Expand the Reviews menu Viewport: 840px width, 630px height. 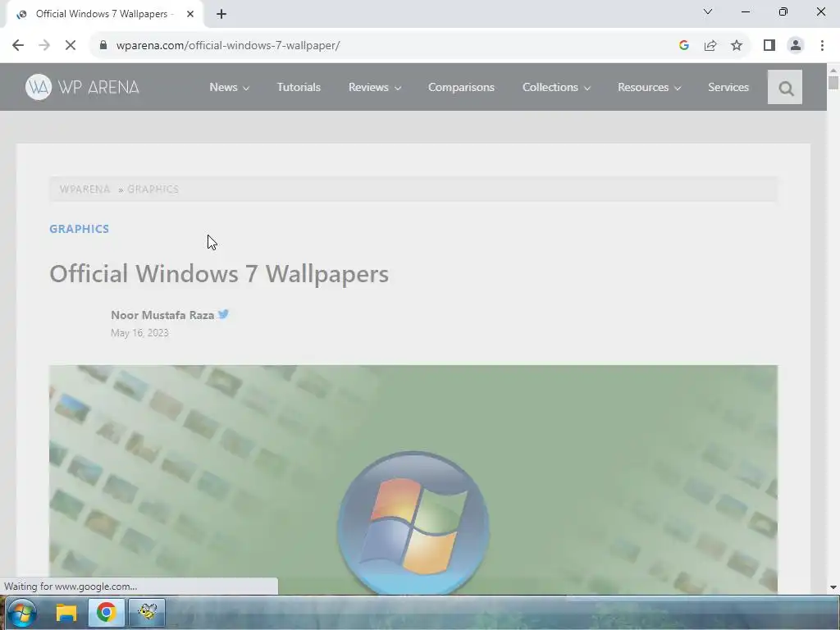(374, 87)
